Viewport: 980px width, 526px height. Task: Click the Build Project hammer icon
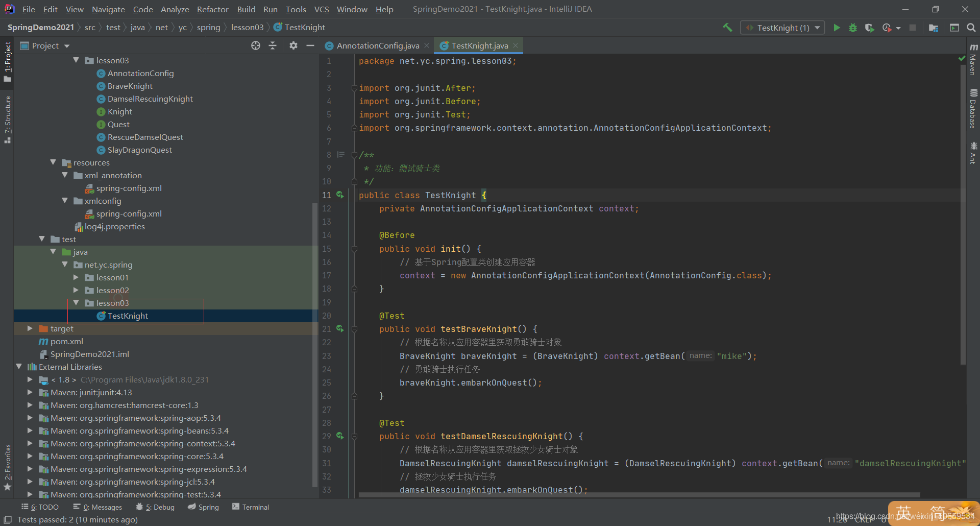pos(727,28)
